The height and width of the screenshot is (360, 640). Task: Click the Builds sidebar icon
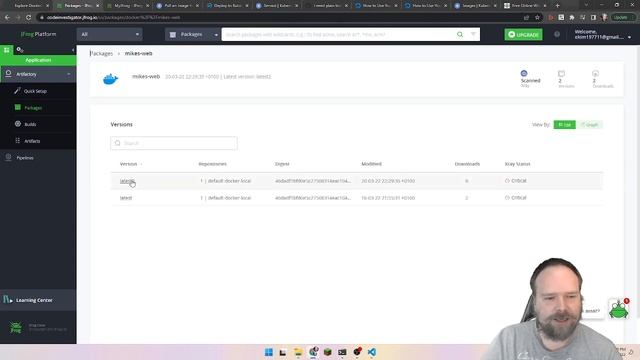coord(18,124)
